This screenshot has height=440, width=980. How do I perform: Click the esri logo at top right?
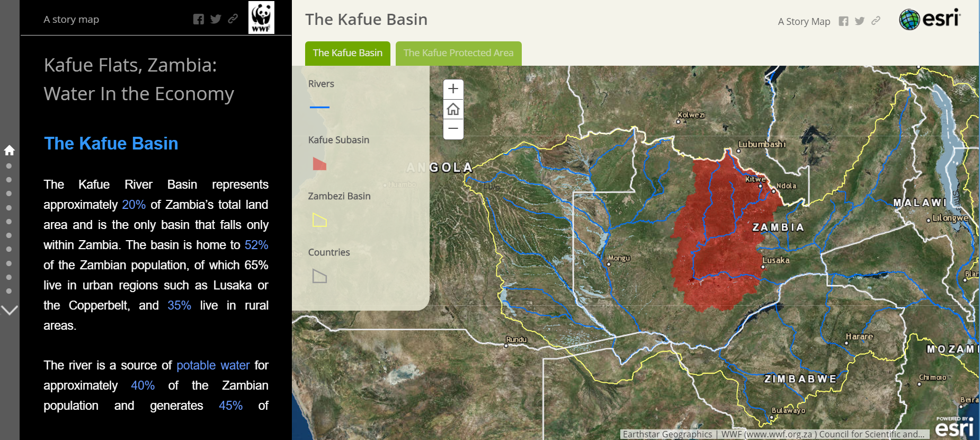coord(930,19)
